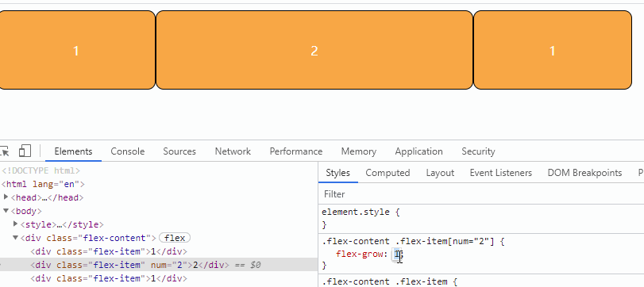The height and width of the screenshot is (287, 644).
Task: Open the Performance tab
Action: point(296,151)
